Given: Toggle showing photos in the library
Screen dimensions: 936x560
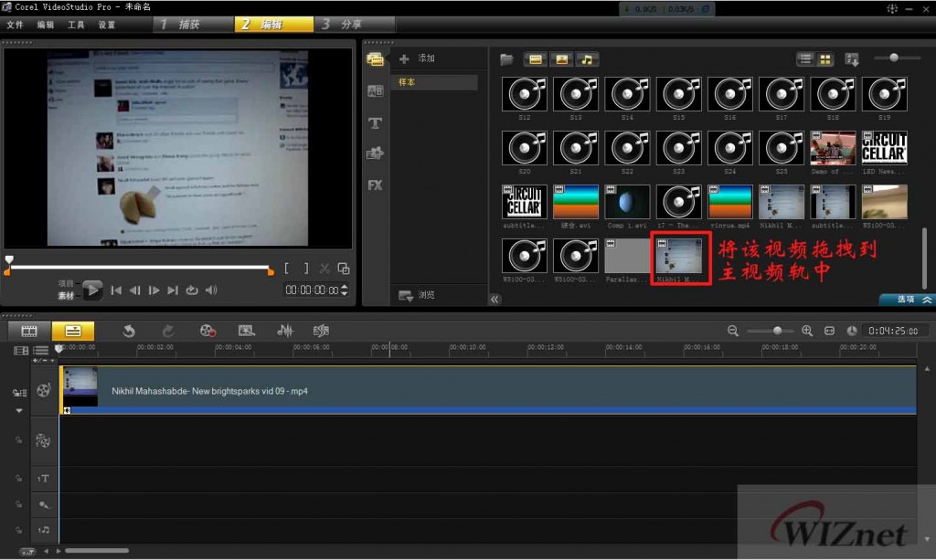Looking at the screenshot, I should coord(561,59).
